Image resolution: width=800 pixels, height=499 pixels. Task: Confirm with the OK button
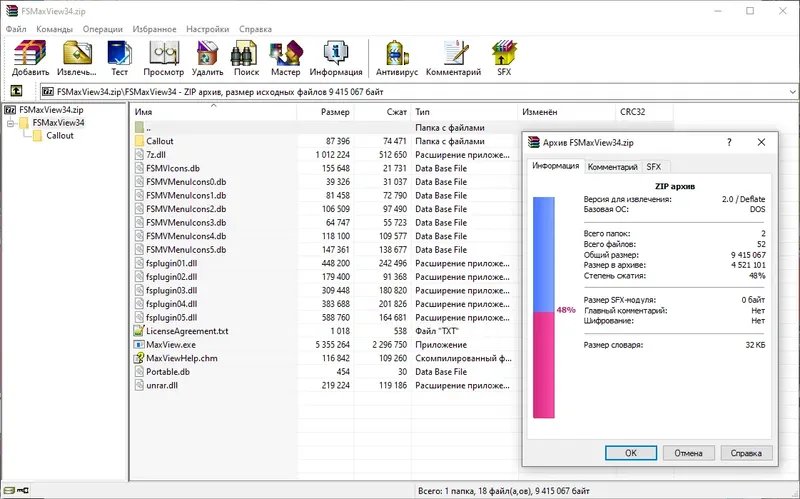click(631, 453)
